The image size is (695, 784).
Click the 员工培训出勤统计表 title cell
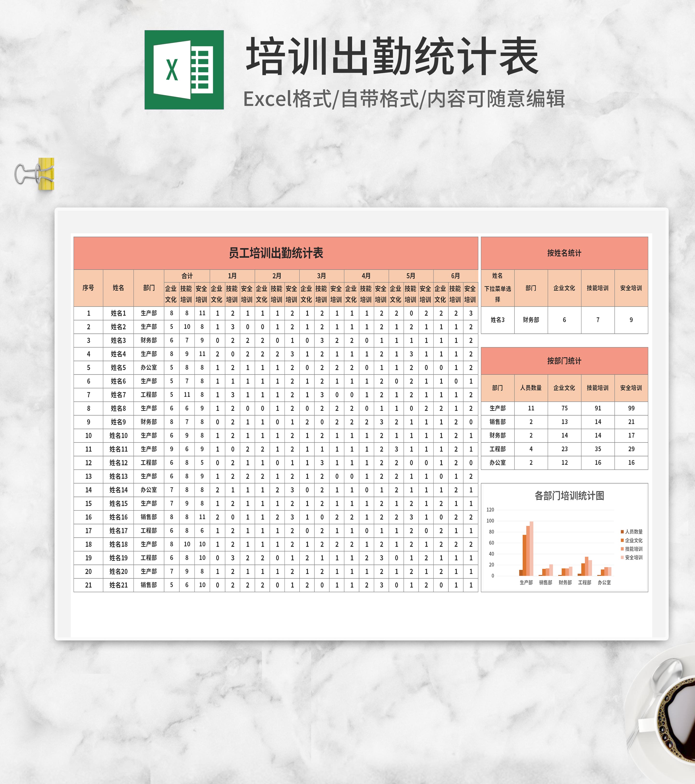coord(276,253)
